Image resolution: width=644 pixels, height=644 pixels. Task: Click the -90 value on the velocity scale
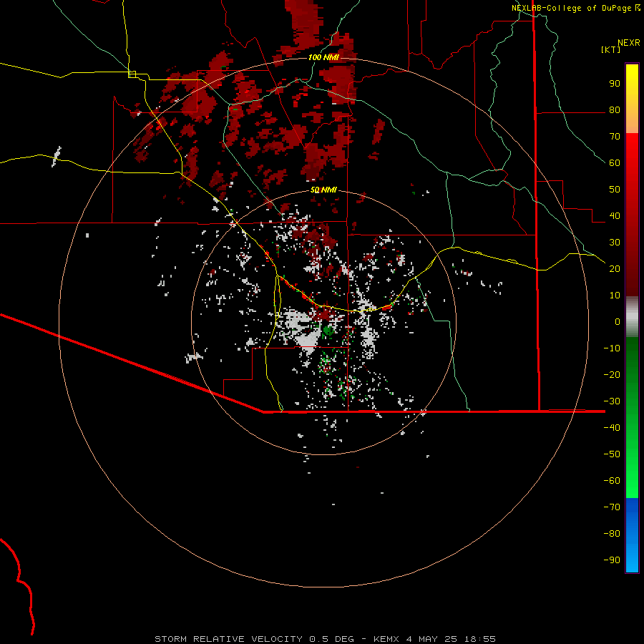[x=612, y=560]
